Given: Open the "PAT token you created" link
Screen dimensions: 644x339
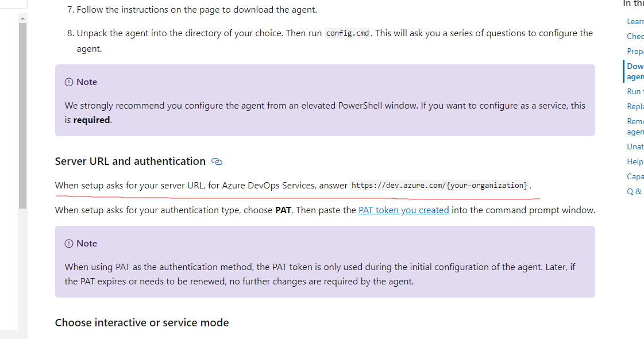Looking at the screenshot, I should click(x=403, y=210).
